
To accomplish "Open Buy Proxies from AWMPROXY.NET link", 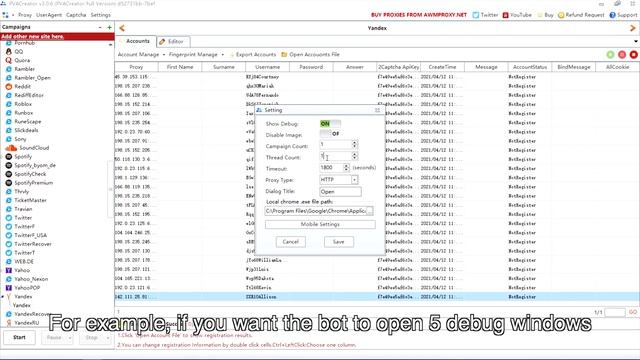I will tap(418, 15).
